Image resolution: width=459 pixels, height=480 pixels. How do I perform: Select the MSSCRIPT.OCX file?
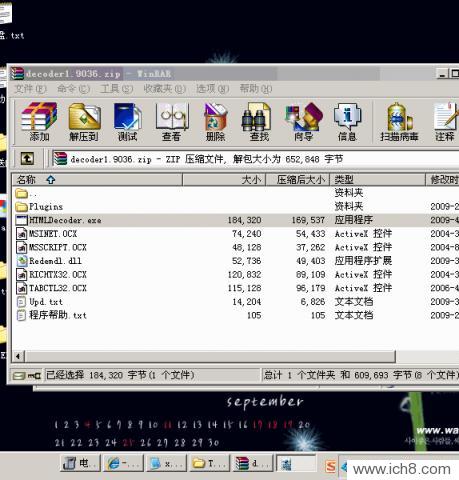coord(235,247)
